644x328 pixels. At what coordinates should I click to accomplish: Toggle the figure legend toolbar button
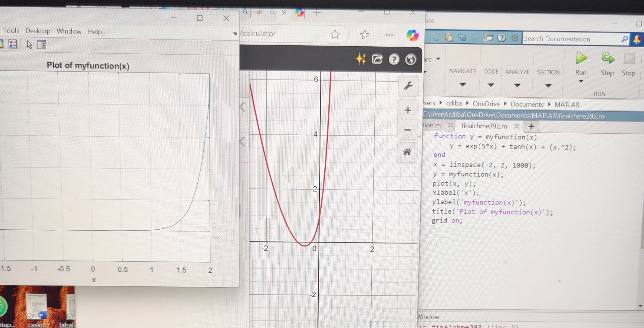13,44
